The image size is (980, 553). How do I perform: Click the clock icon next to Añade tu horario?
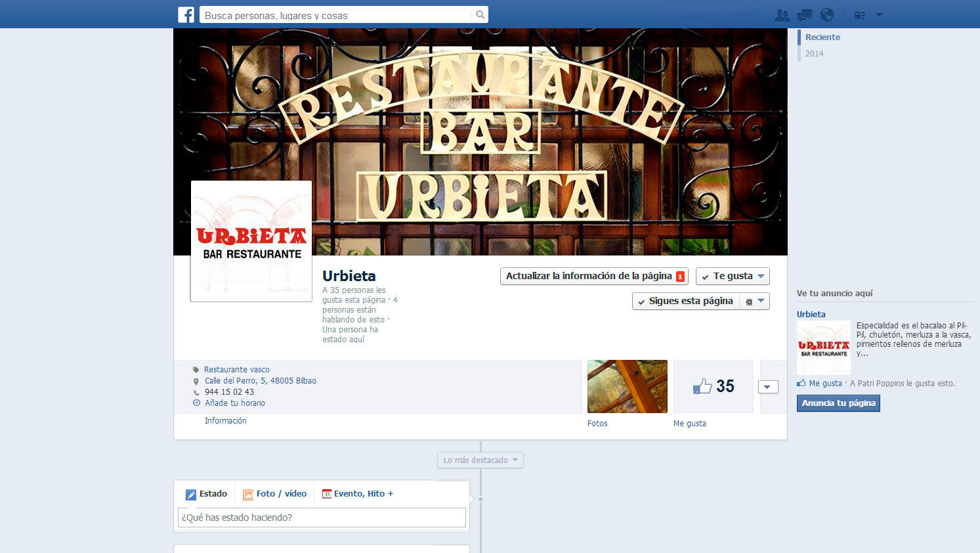196,403
